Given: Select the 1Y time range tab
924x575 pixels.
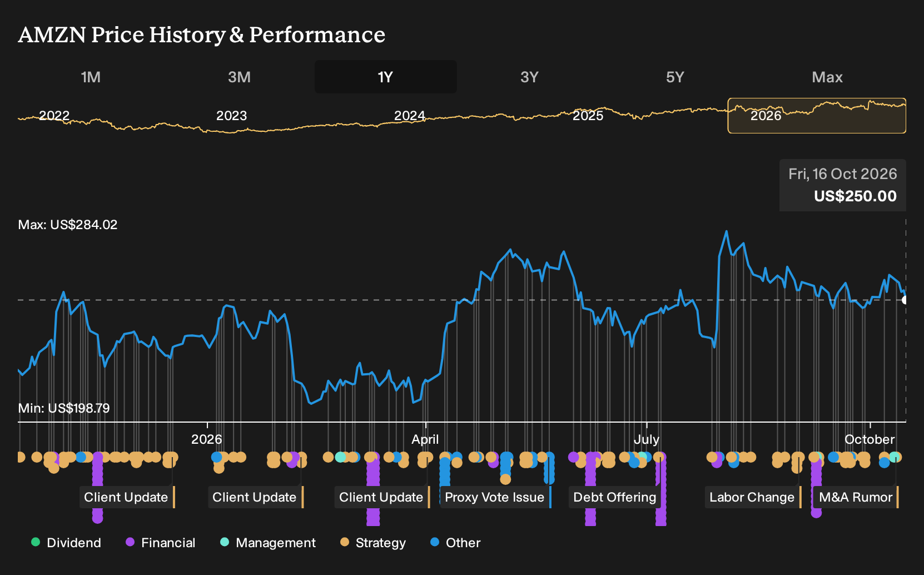Looking at the screenshot, I should pos(386,77).
